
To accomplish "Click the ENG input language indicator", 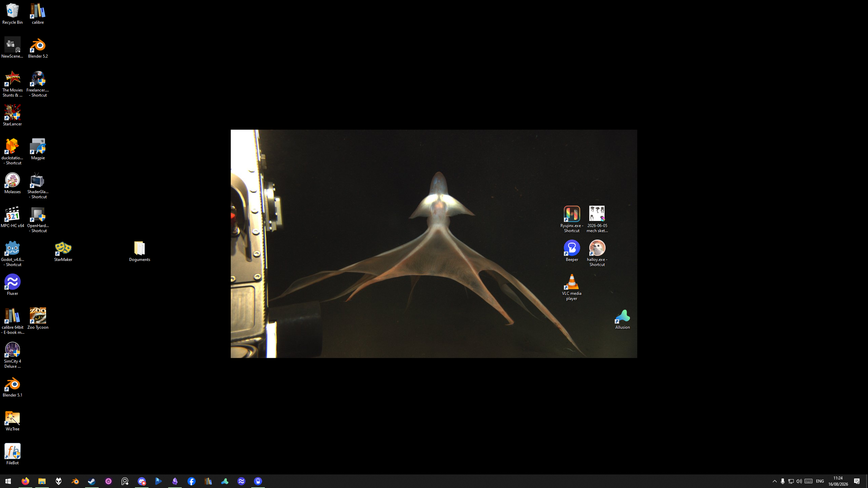I will tap(820, 481).
